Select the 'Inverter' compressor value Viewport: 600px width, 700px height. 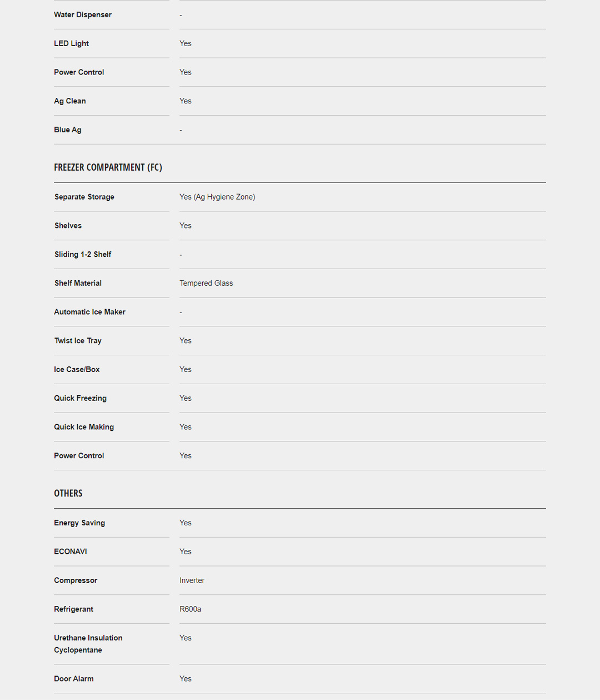tap(192, 580)
